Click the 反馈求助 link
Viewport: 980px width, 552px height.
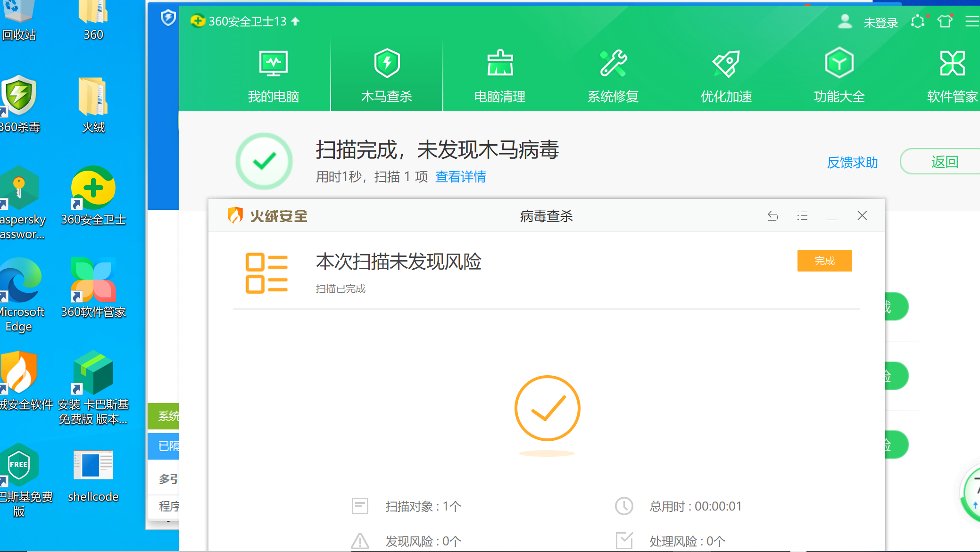pyautogui.click(x=852, y=163)
